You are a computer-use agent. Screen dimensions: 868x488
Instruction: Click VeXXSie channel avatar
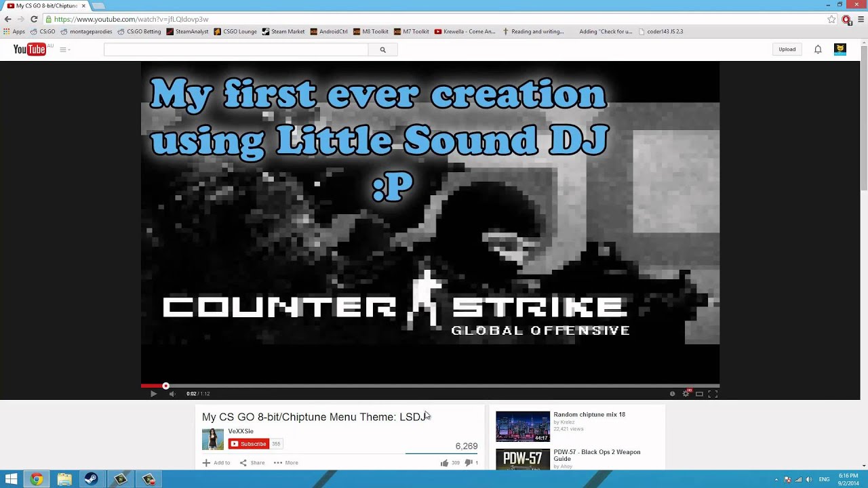(212, 439)
